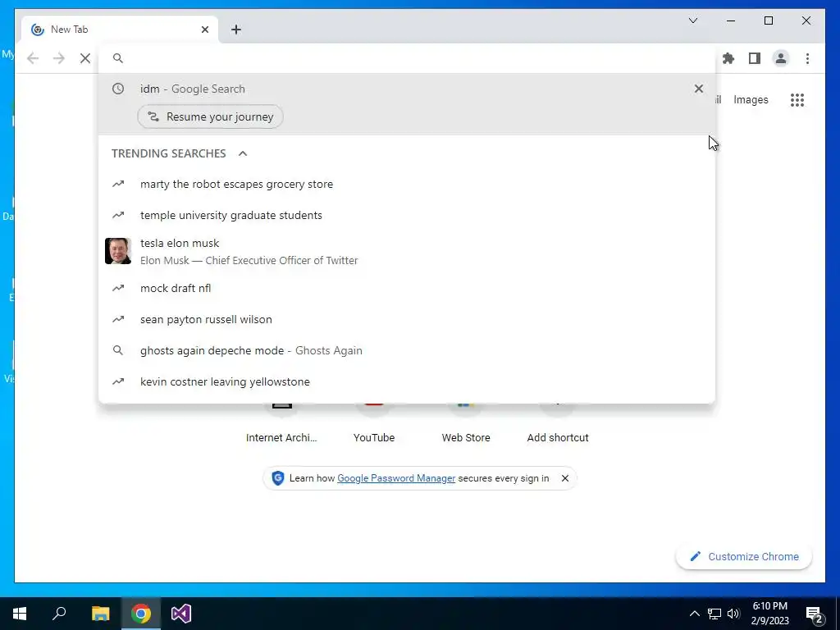Open a new tab with plus button

236,30
